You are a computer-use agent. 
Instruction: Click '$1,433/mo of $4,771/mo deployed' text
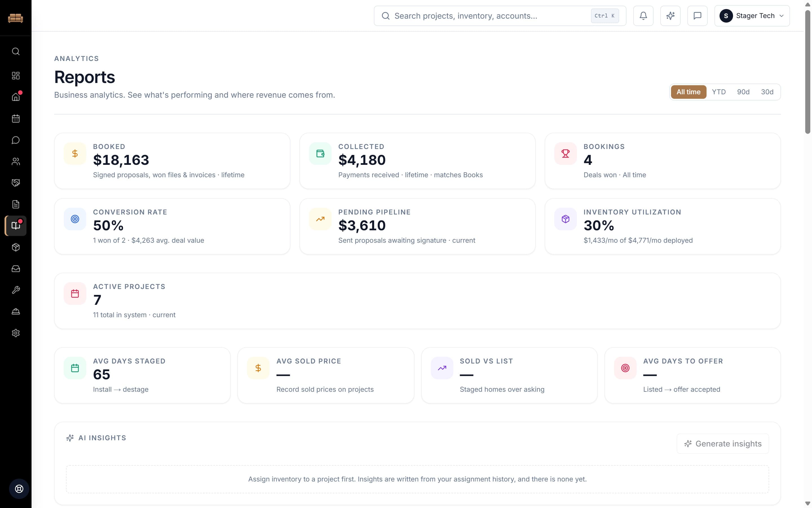(x=638, y=240)
